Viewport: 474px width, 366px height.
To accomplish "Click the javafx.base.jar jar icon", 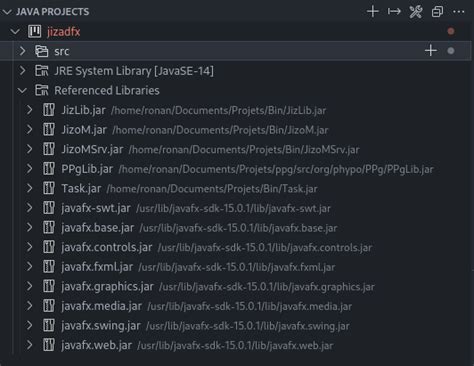I will pos(49,228).
